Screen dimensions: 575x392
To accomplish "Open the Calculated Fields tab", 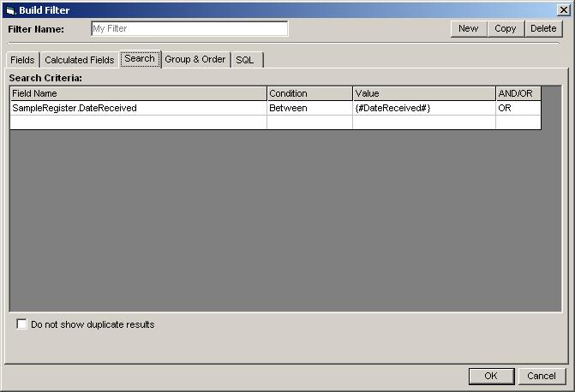I will tap(79, 60).
